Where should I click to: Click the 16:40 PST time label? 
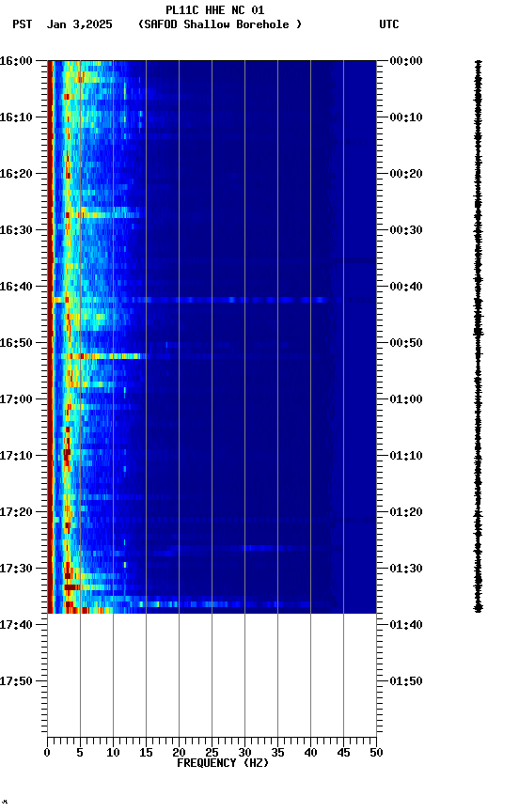16,287
